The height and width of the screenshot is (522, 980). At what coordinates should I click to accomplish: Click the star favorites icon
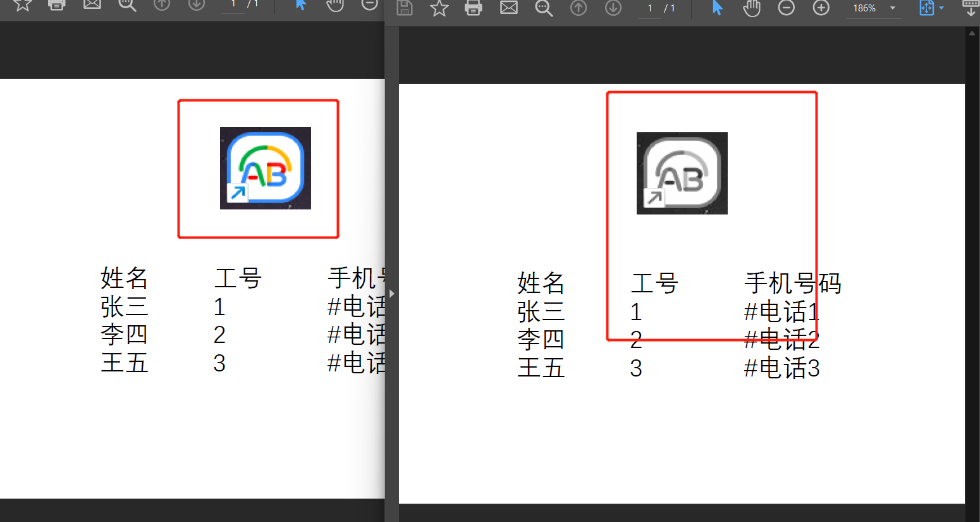tap(439, 8)
